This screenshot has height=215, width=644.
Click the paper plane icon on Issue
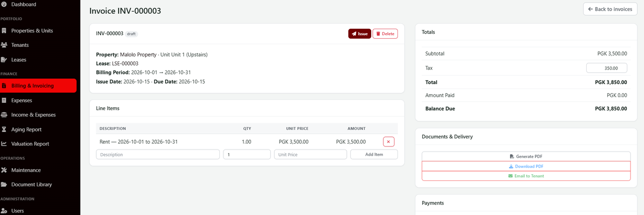tap(354, 34)
